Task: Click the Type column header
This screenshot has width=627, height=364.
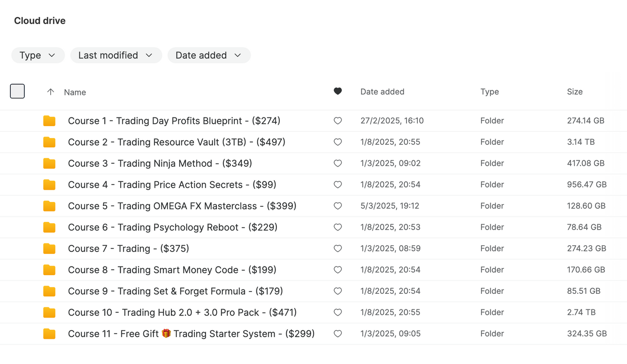Action: point(489,92)
